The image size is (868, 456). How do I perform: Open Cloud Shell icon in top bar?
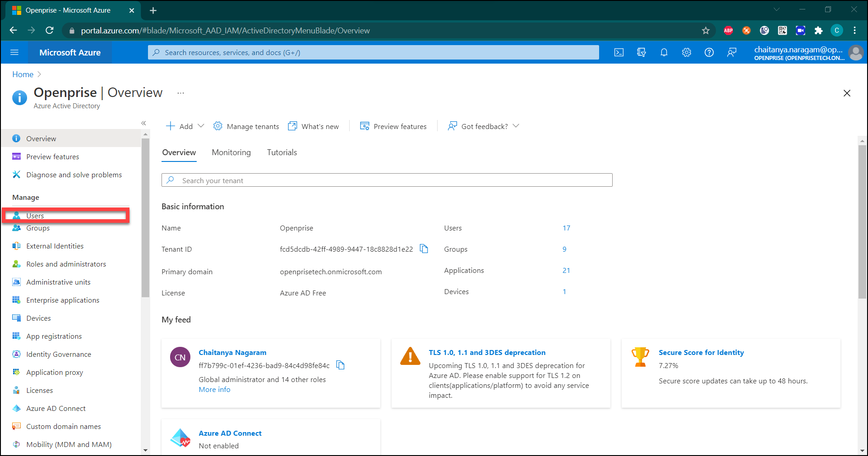tap(619, 52)
